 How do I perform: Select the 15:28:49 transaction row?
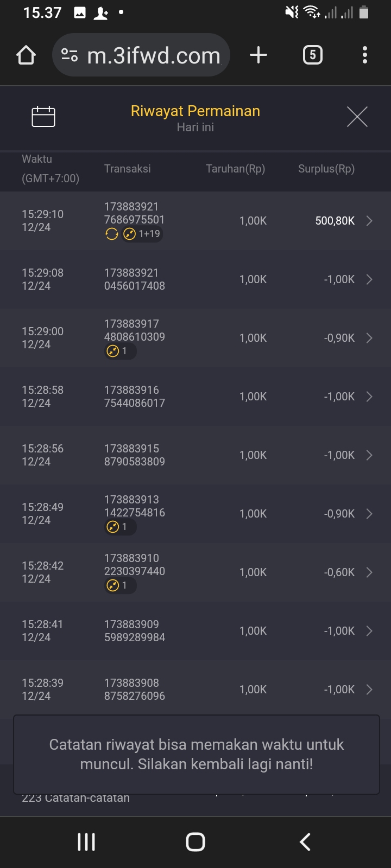(195, 514)
